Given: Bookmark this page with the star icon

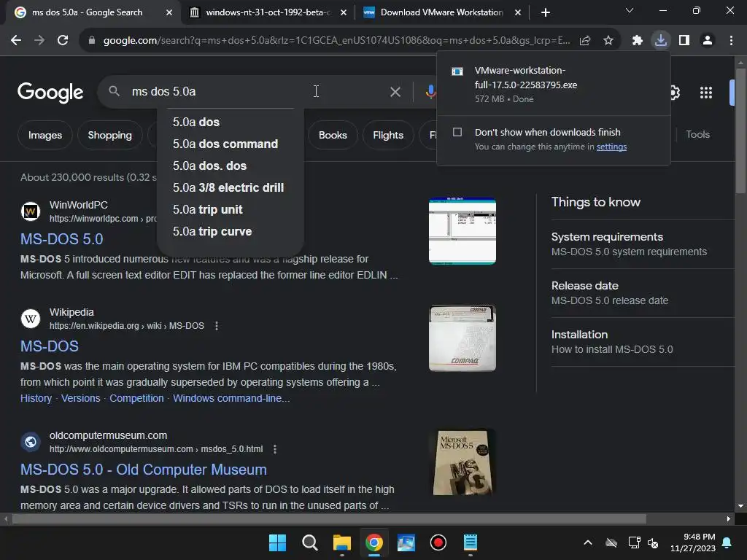Looking at the screenshot, I should (608, 41).
